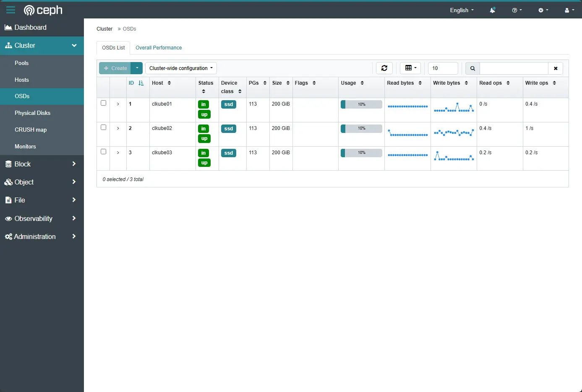The width and height of the screenshot is (582, 392).
Task: Open CRUSH map in sidebar
Action: click(31, 130)
